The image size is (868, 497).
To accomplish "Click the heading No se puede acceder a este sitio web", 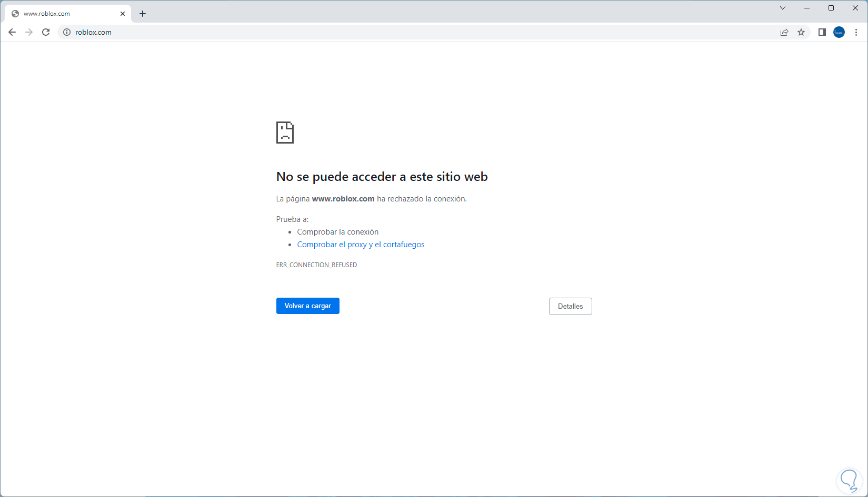I will [382, 177].
